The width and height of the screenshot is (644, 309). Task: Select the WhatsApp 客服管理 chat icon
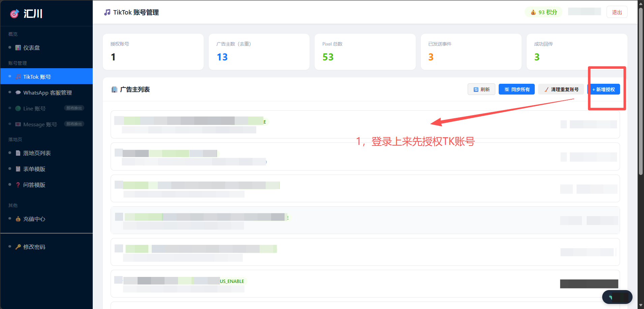pos(18,93)
